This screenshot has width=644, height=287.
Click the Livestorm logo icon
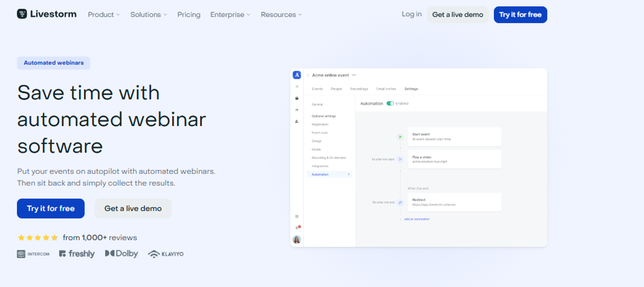point(22,14)
